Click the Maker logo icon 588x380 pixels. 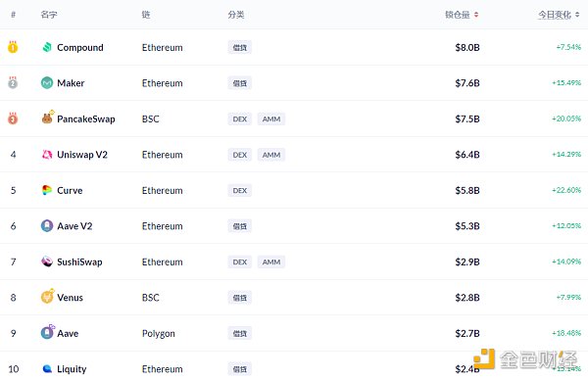coord(47,83)
